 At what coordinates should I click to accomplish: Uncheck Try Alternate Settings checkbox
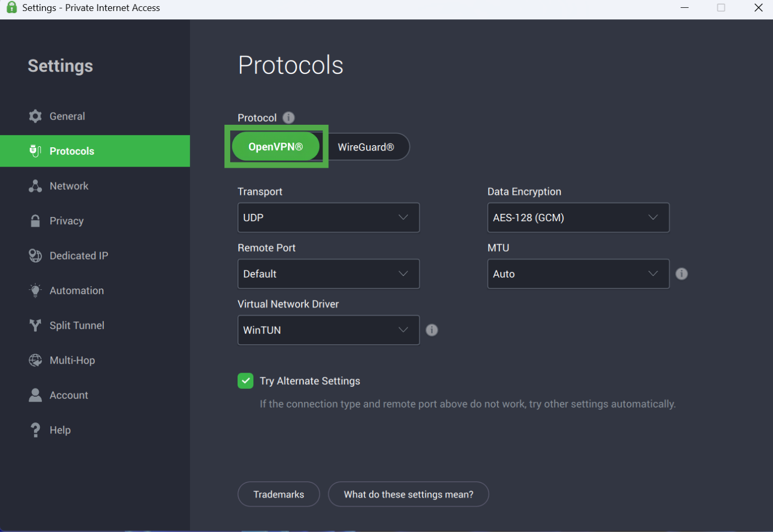coord(245,381)
